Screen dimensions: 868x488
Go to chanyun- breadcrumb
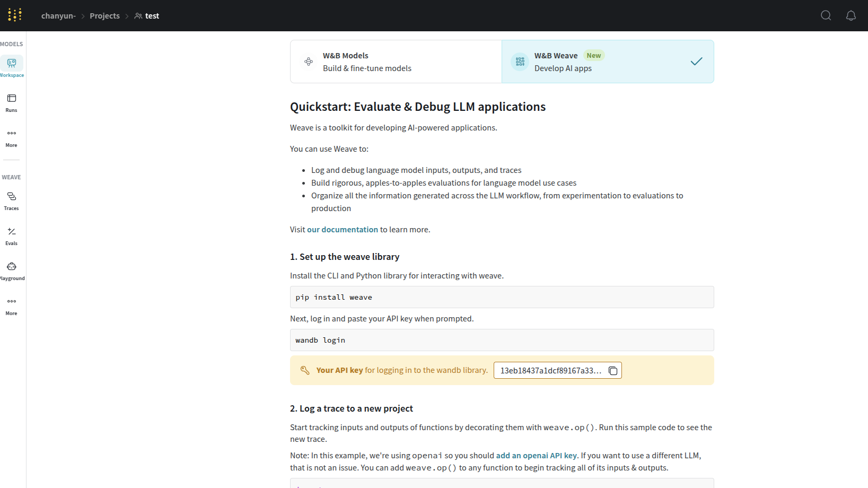(58, 16)
